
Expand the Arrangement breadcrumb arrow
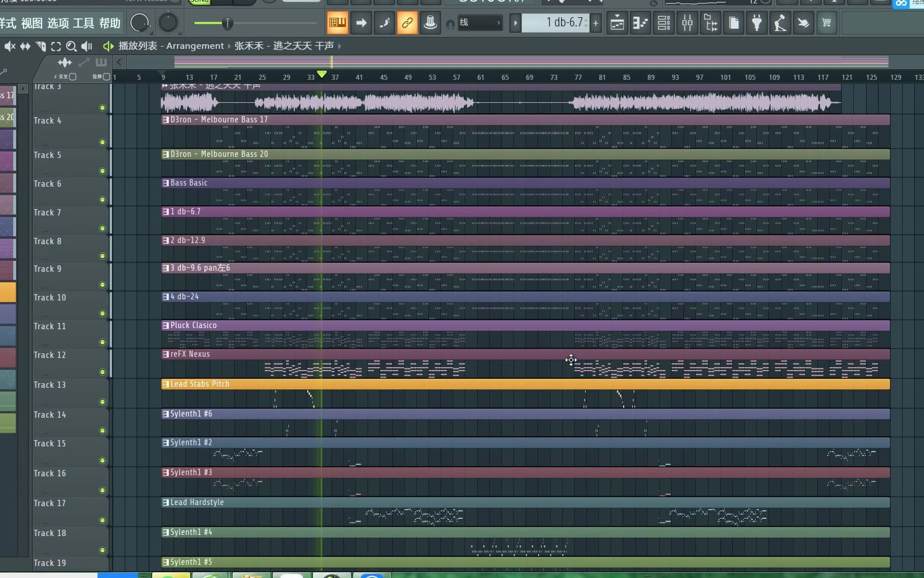coord(229,46)
